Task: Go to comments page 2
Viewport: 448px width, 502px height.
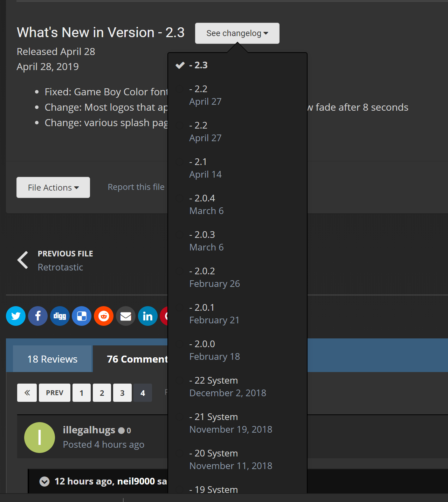Action: click(x=102, y=393)
